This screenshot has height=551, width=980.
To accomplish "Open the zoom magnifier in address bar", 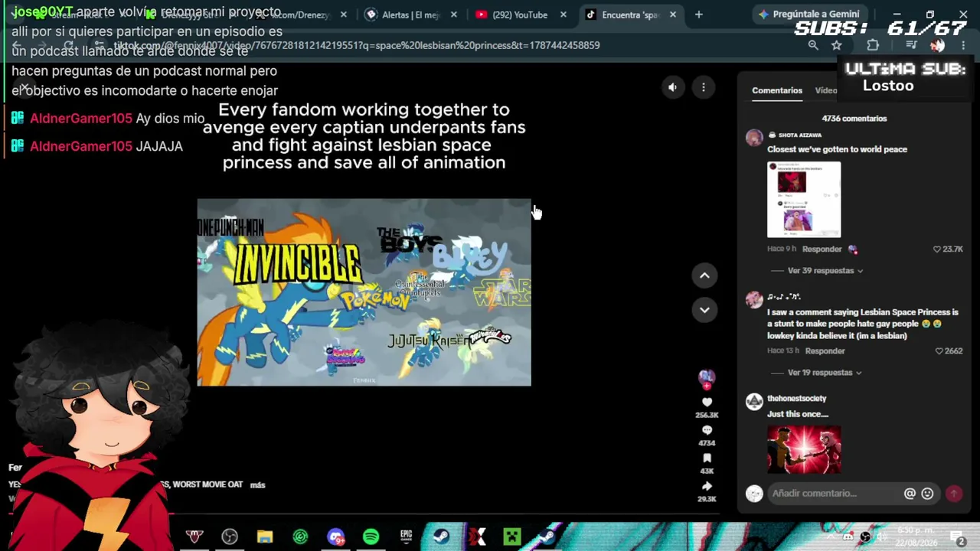I will tap(813, 45).
